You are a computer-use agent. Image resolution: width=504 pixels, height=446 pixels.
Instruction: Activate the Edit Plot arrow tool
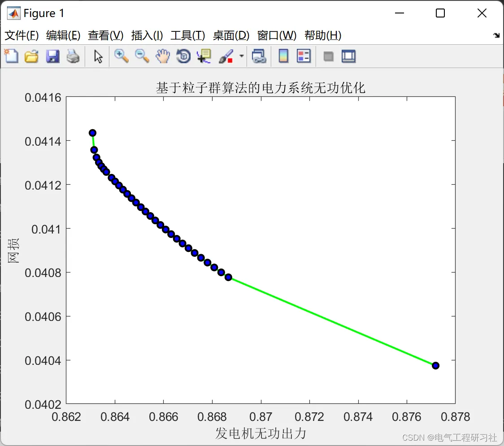click(x=98, y=56)
